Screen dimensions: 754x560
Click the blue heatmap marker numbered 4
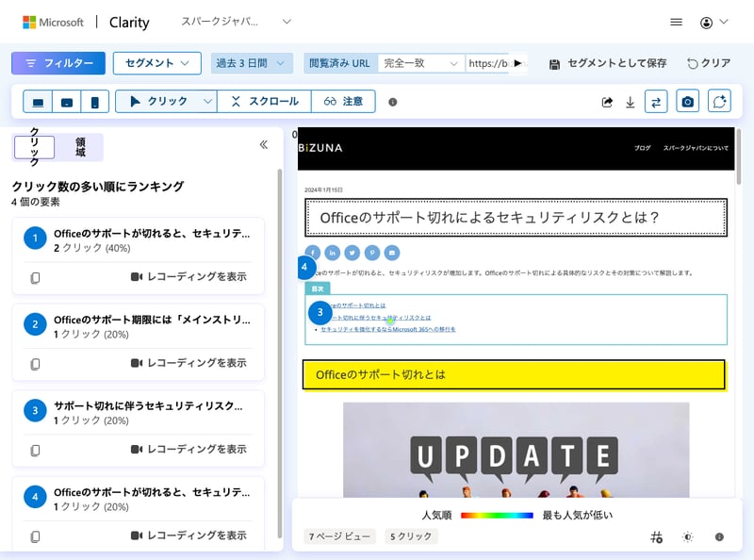(304, 268)
